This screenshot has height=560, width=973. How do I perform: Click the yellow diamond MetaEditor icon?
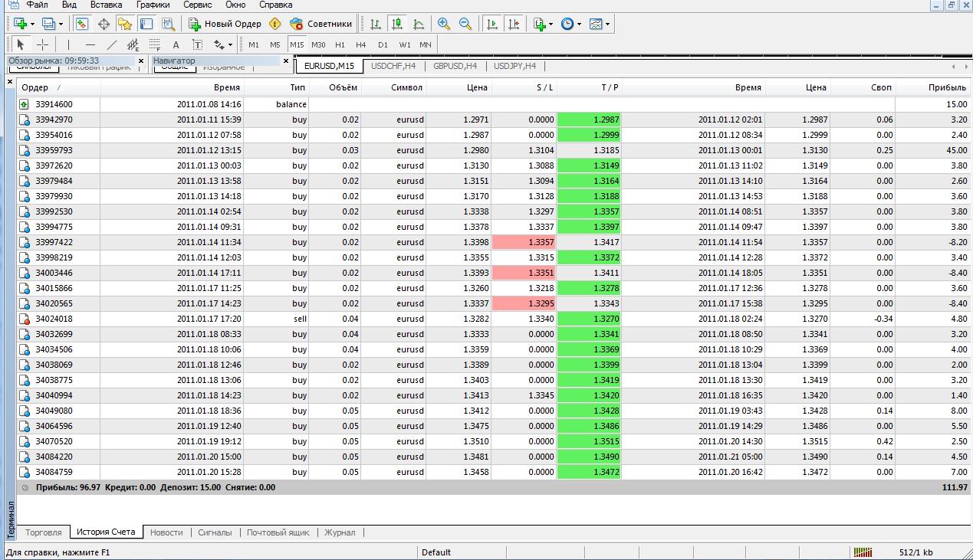[275, 24]
